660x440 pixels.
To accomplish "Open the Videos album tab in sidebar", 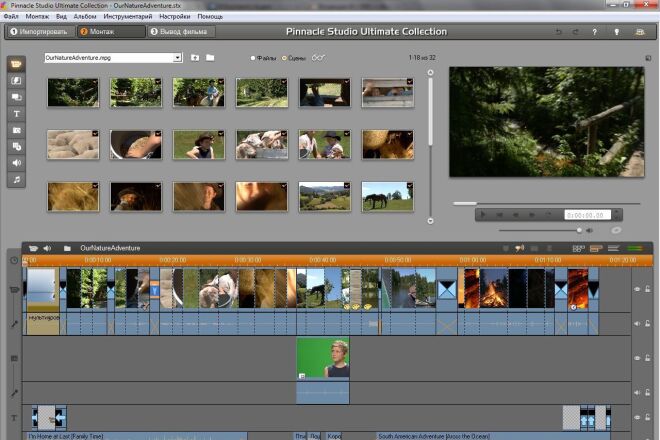I will coord(16,64).
